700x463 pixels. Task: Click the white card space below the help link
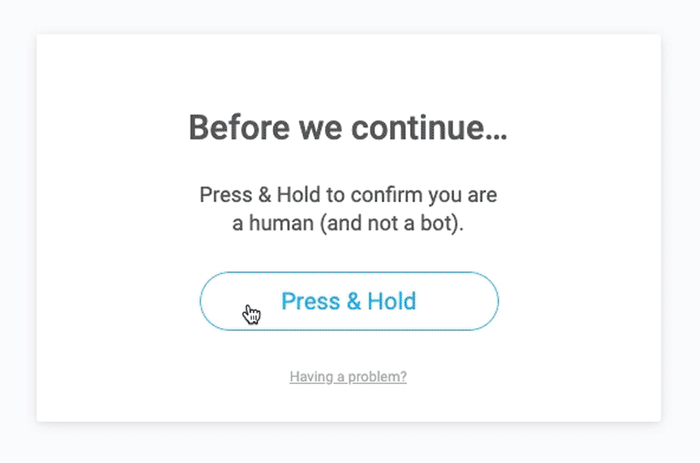348,403
